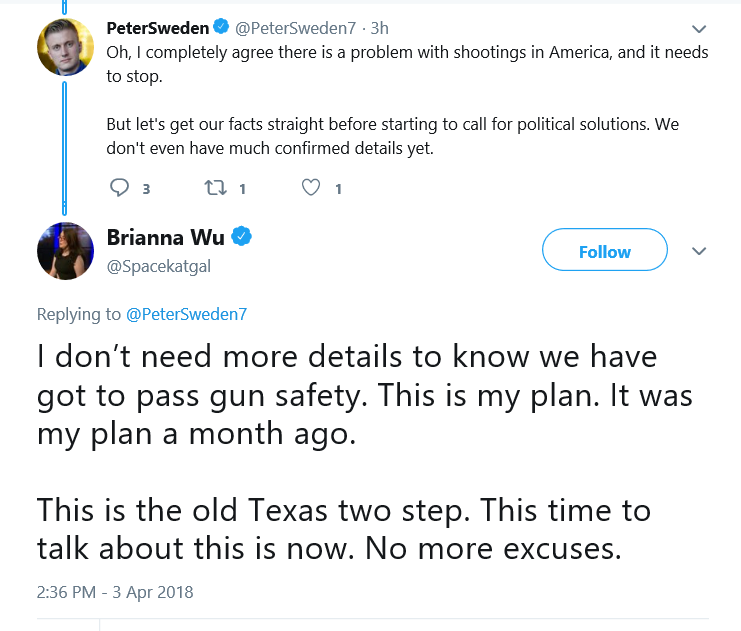Follow Brianna Wu
Screen dimensions: 741x631
tap(604, 250)
